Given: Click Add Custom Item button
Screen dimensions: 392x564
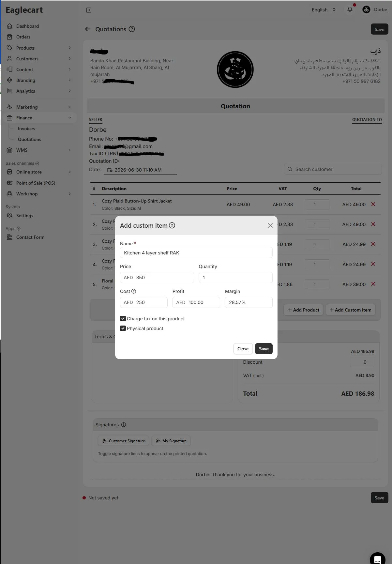Looking at the screenshot, I should pos(350,310).
